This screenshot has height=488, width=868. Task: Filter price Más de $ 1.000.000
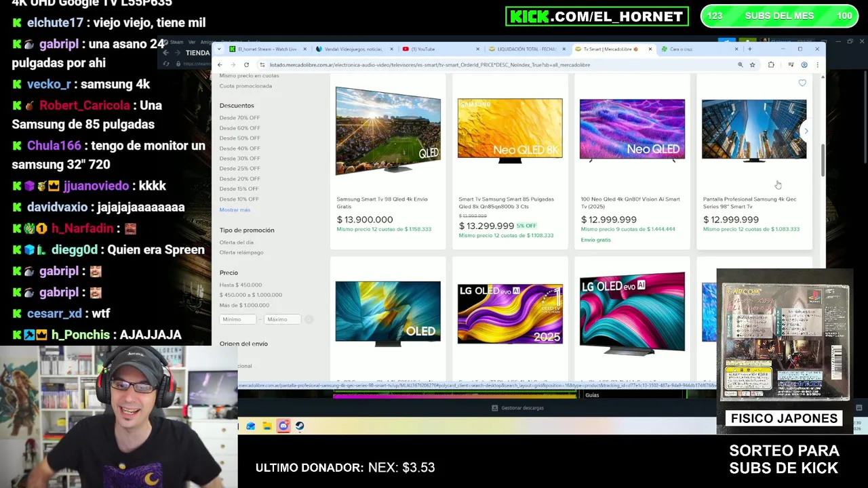point(244,305)
